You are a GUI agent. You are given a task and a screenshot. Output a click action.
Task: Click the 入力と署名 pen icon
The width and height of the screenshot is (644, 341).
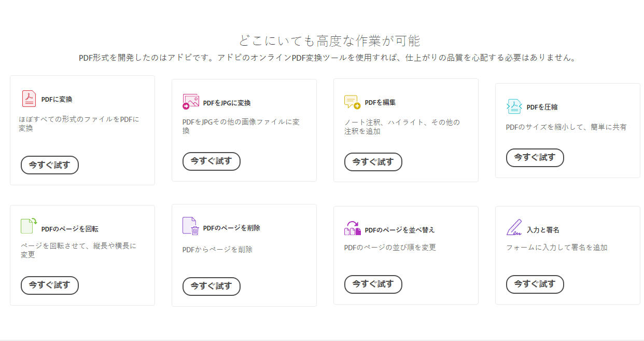[x=514, y=228]
